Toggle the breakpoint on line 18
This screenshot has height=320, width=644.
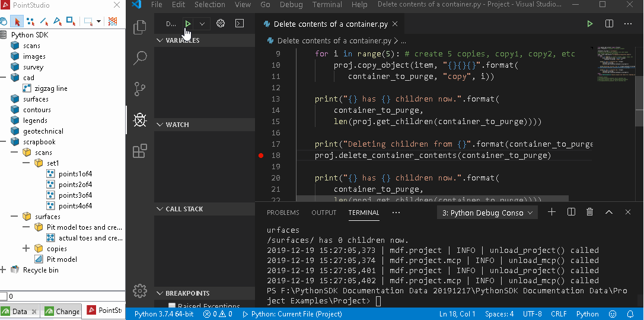(x=261, y=156)
